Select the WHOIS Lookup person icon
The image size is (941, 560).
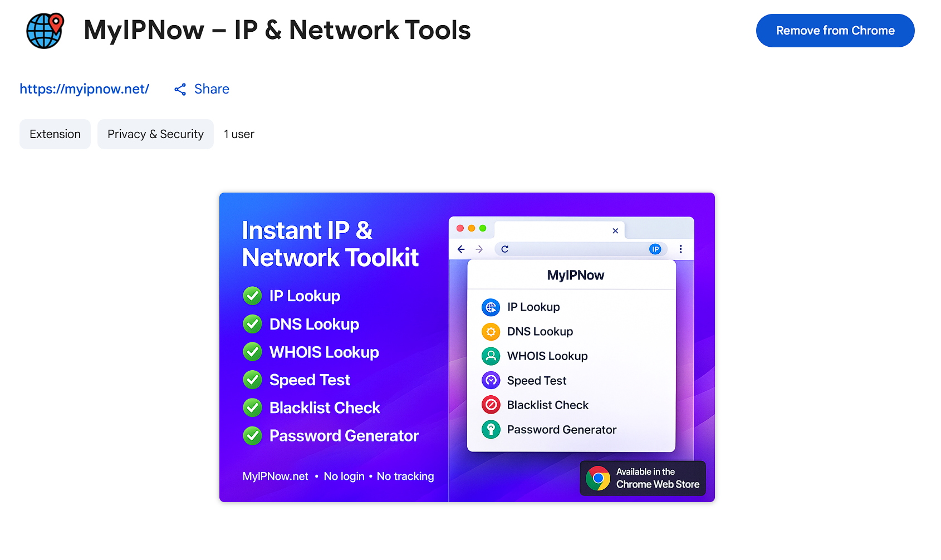tap(491, 356)
